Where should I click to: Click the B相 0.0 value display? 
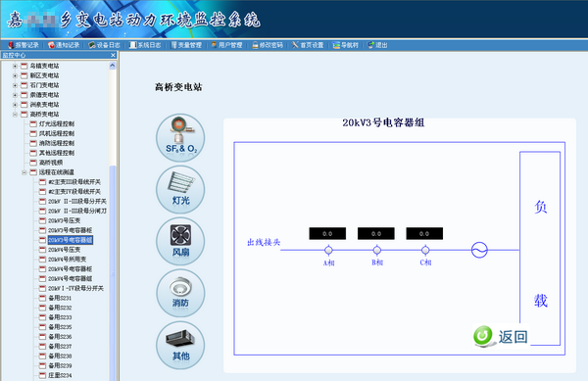[x=376, y=233]
